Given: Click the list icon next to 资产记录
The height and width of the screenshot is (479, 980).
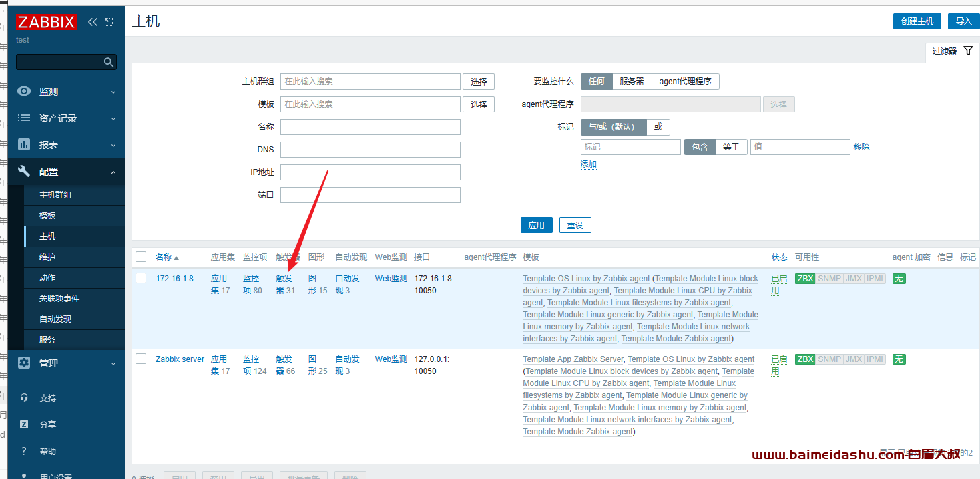Looking at the screenshot, I should pyautogui.click(x=24, y=118).
